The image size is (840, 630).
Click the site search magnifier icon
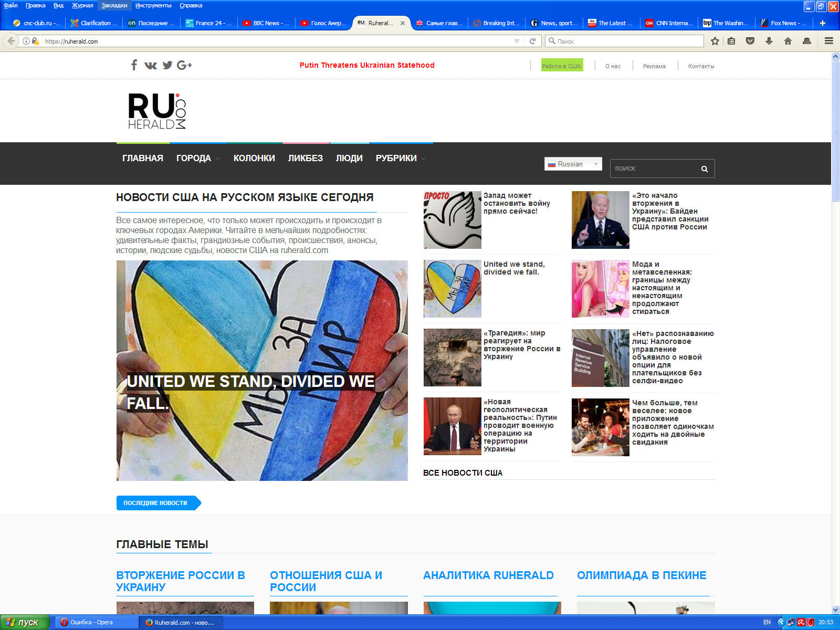coord(705,169)
